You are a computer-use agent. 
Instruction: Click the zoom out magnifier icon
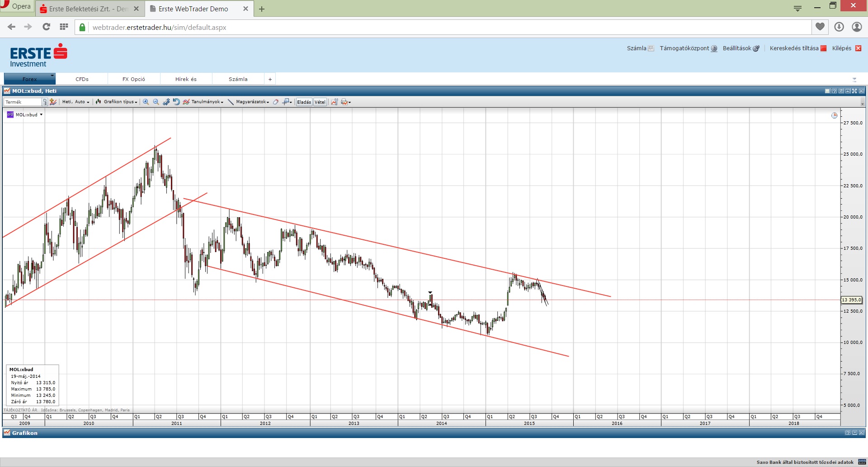pyautogui.click(x=156, y=102)
